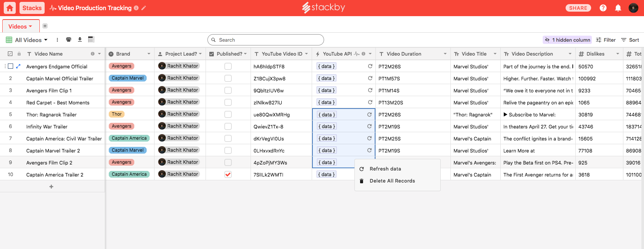Select Refresh data from context menu

tap(385, 169)
